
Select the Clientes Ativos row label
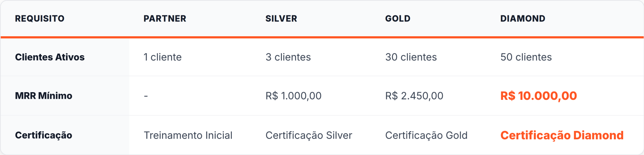(x=50, y=57)
